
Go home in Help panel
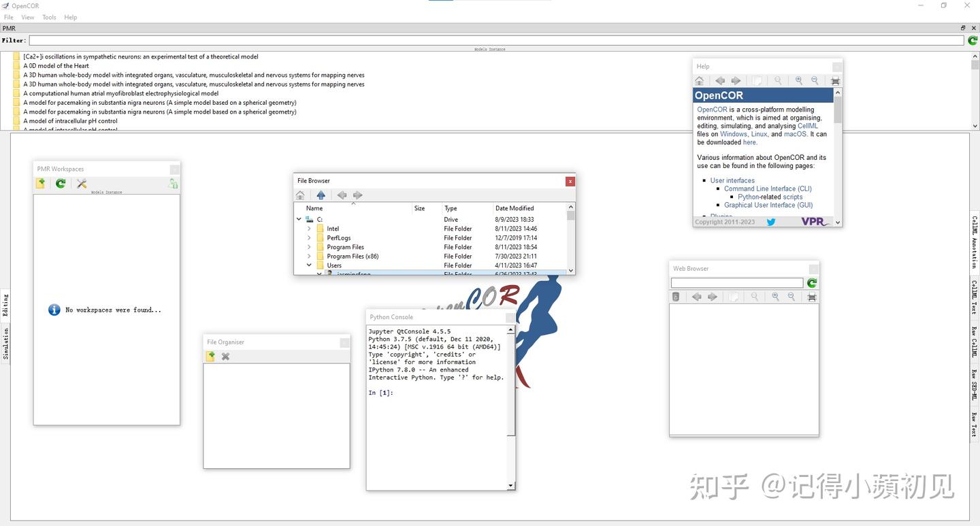pos(700,81)
